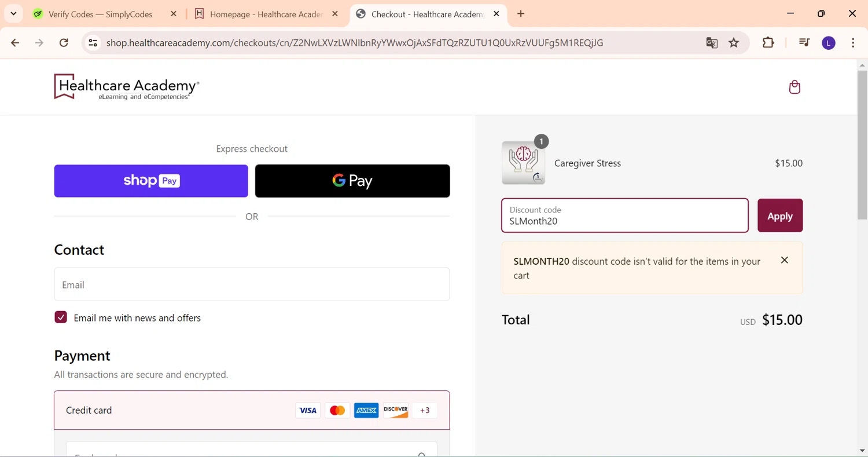Select the Checkout Healthcare Academy tab
This screenshot has height=457, width=868.
pos(427,14)
